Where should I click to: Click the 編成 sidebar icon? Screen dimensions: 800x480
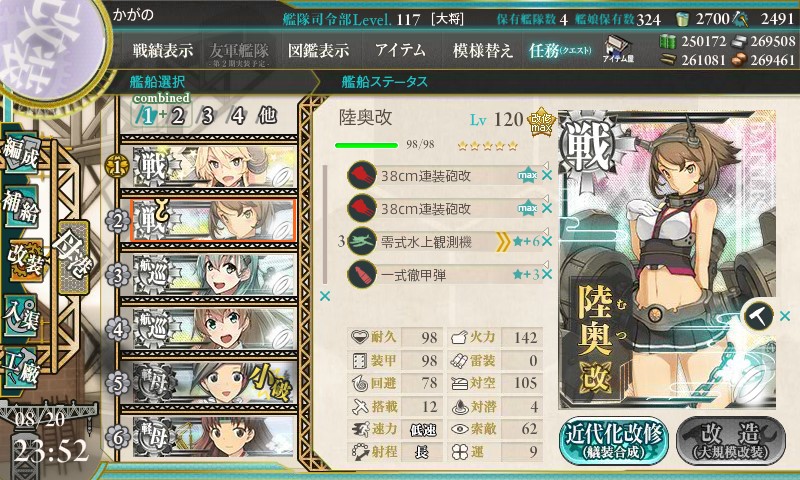point(21,153)
